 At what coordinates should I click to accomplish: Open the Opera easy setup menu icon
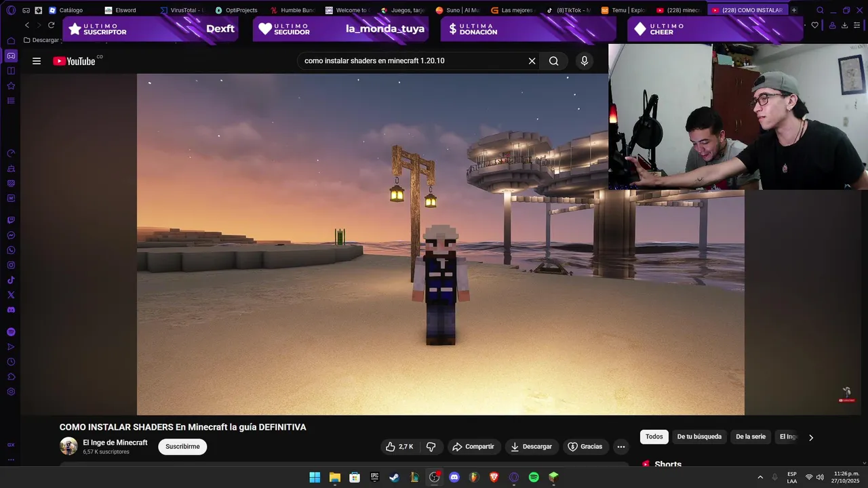coord(859,25)
